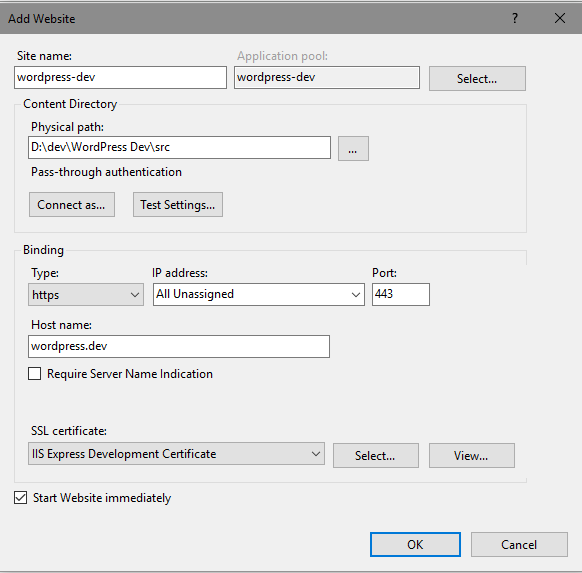
Task: Click the IP address label
Action: pos(180,273)
